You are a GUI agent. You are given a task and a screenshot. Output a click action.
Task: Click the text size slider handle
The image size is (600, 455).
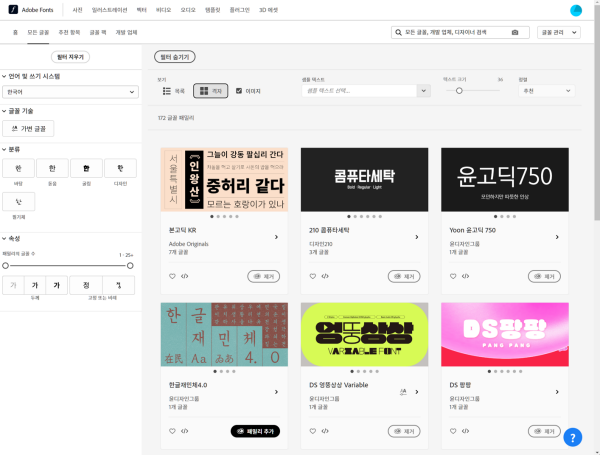(x=459, y=91)
